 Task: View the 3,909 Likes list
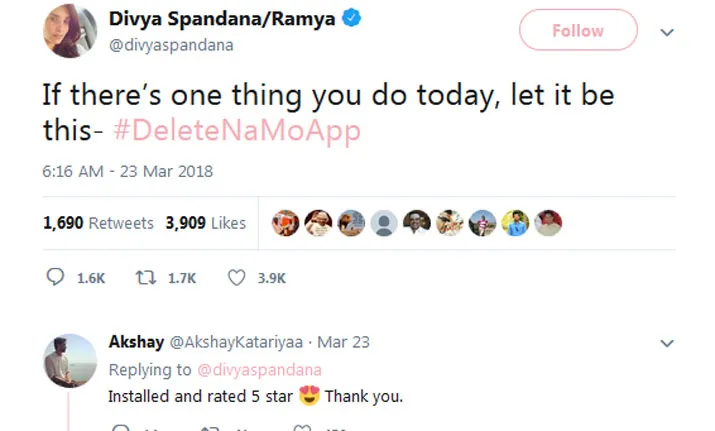click(205, 223)
